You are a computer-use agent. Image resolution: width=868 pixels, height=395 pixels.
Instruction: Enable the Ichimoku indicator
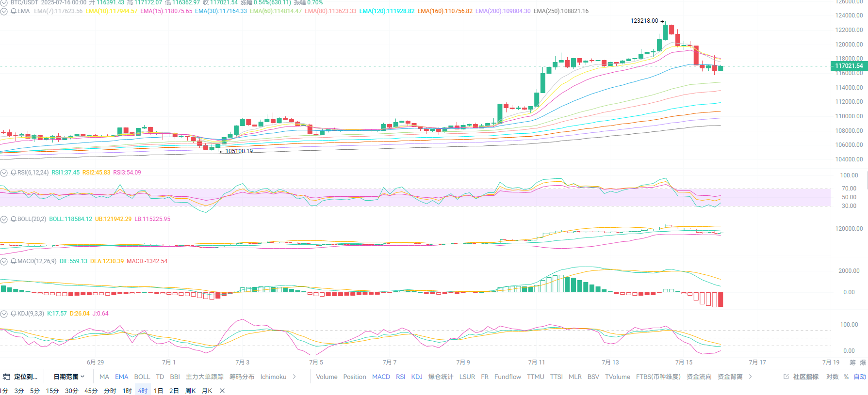pos(274,377)
